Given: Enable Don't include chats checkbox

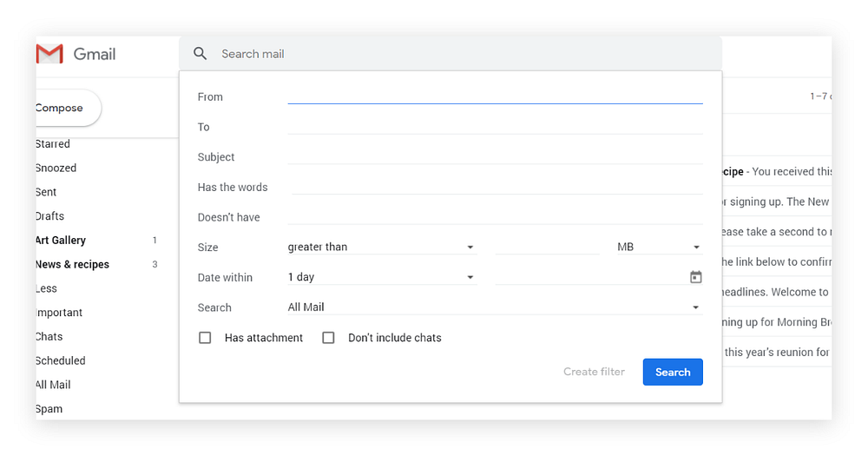Looking at the screenshot, I should pos(328,337).
